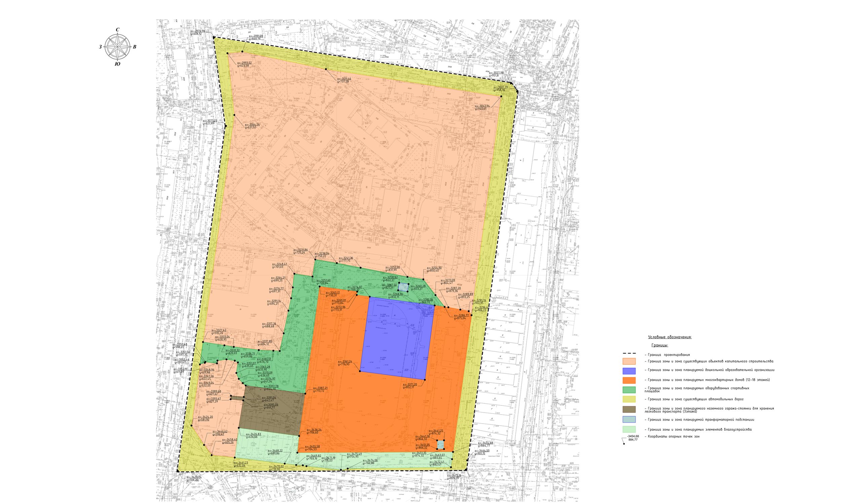Click coordinate label 'x=-3337,85 y=684,12'
The height and width of the screenshot is (504, 841).
265,343
